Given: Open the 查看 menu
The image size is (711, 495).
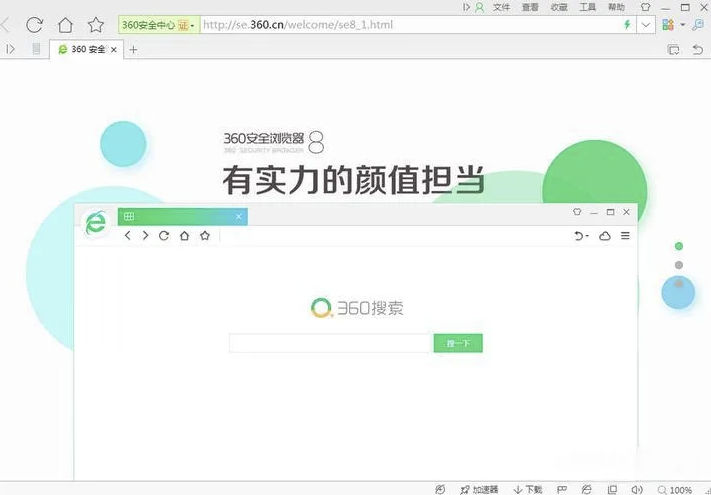Looking at the screenshot, I should 530,7.
